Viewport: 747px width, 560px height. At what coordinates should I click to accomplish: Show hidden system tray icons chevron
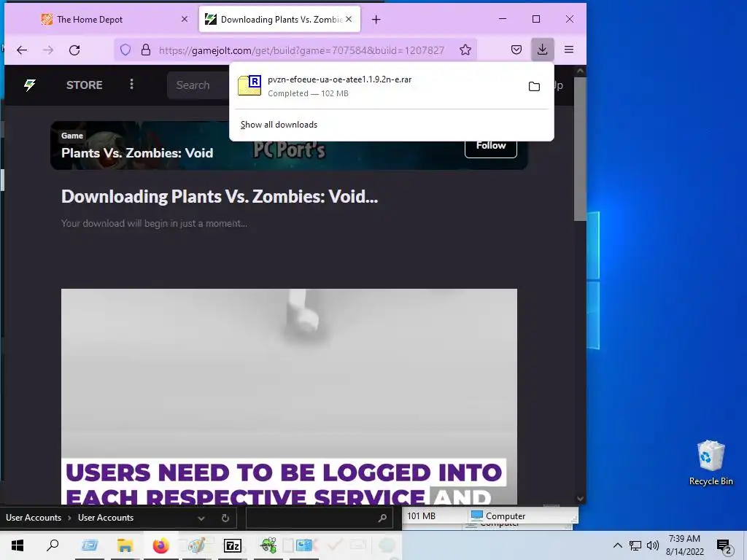point(617,545)
